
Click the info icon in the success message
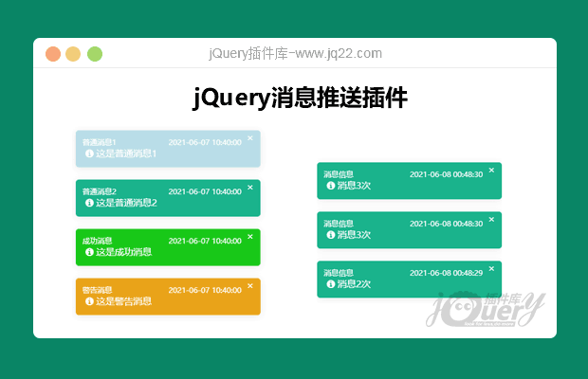(x=89, y=252)
